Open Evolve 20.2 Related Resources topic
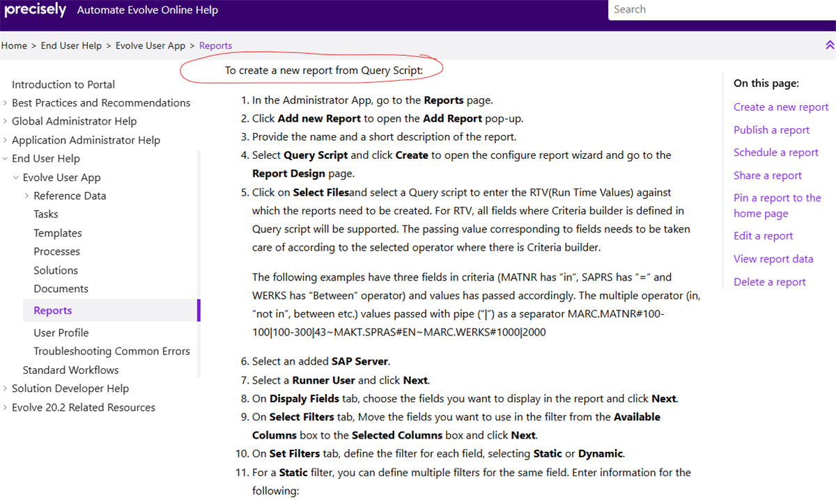This screenshot has width=836, height=504. click(x=84, y=407)
